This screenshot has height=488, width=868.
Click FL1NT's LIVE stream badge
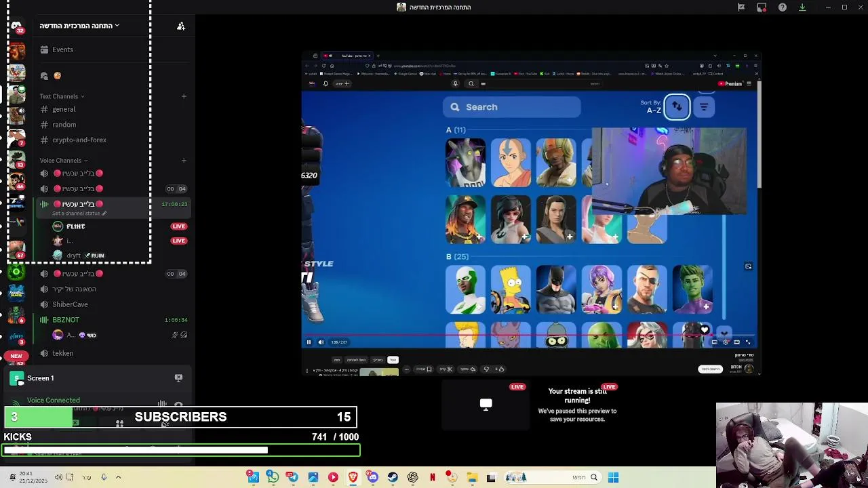point(178,226)
